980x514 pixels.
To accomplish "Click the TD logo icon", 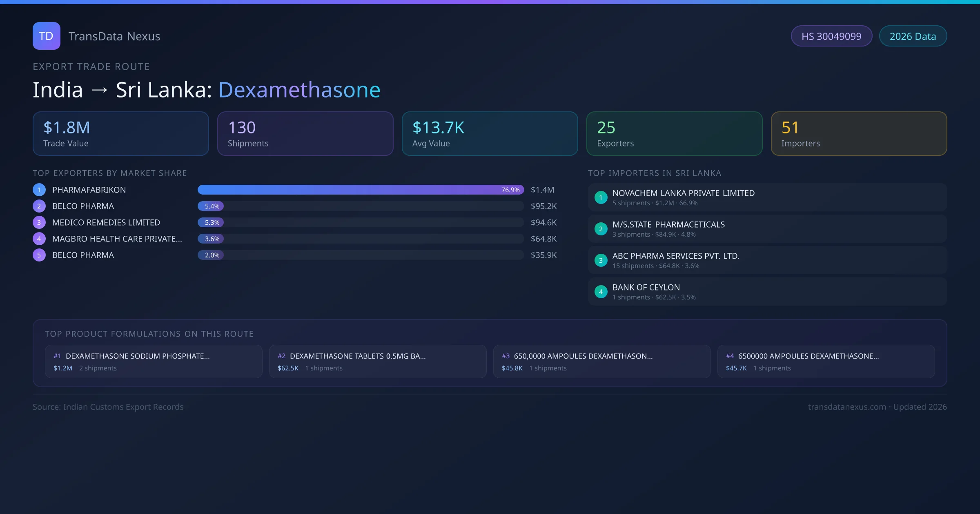I will (46, 36).
